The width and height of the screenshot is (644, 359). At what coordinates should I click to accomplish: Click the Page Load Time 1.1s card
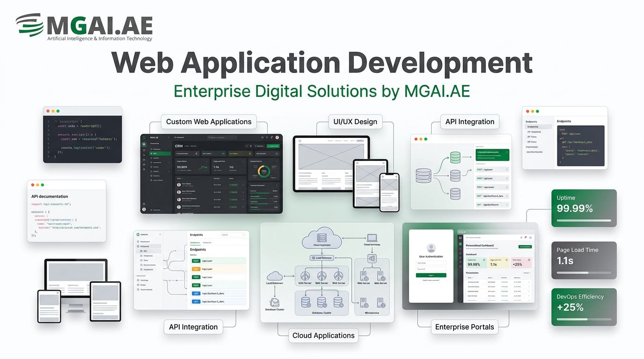pos(584,260)
